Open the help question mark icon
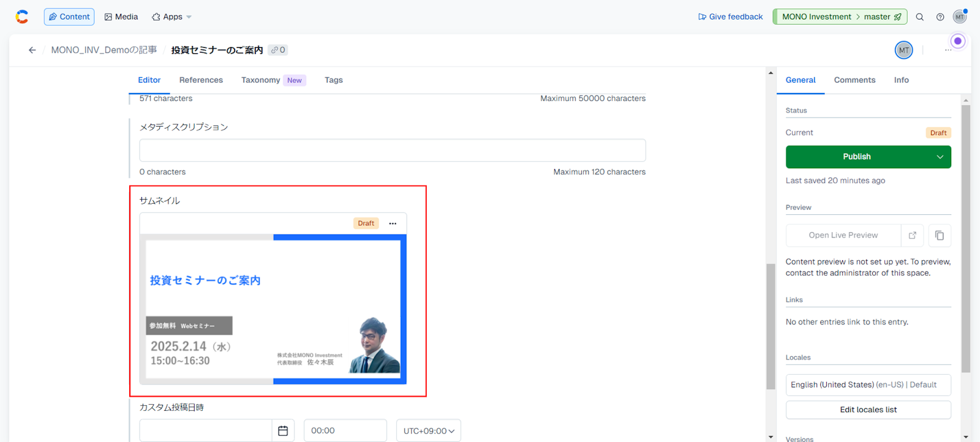Screen dimensions: 980x442 click(x=940, y=17)
